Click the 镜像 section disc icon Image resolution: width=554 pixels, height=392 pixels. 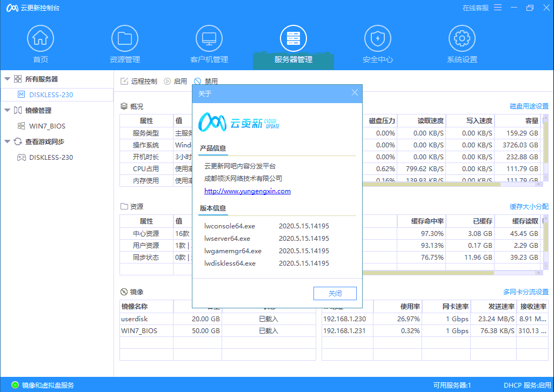(x=124, y=292)
